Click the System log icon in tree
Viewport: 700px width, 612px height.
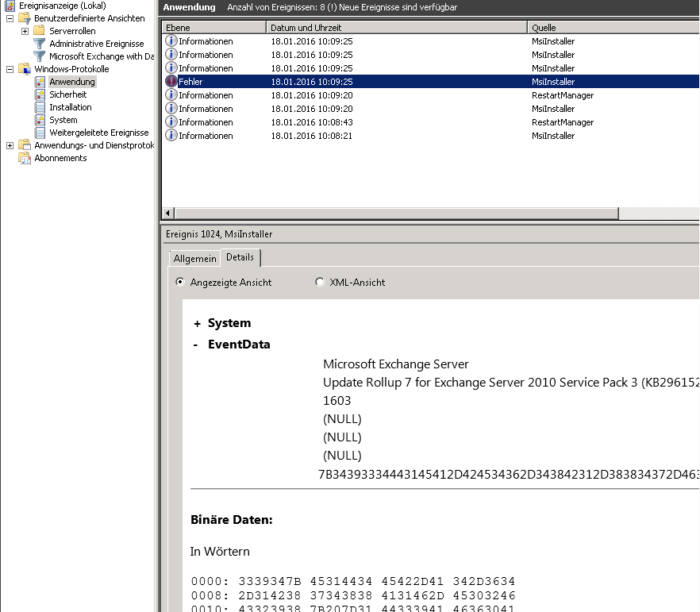point(40,120)
